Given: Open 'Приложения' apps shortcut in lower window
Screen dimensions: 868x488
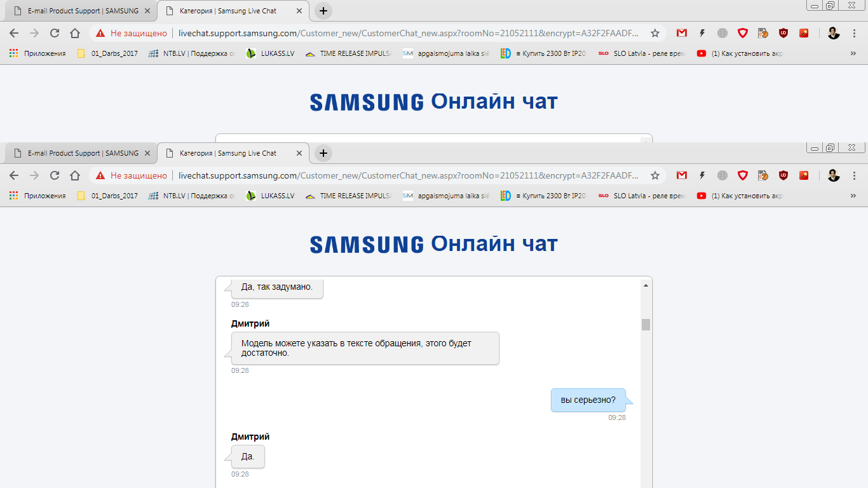Looking at the screenshot, I should pyautogui.click(x=37, y=196).
